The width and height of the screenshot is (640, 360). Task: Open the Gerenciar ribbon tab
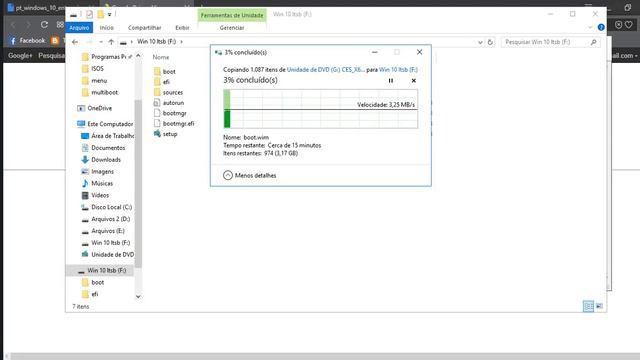click(232, 28)
